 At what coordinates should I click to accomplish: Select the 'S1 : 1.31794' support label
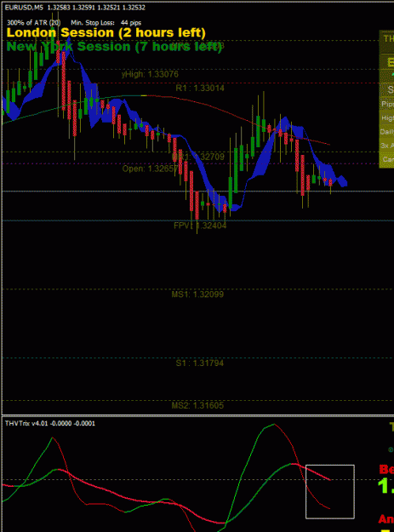pos(199,363)
